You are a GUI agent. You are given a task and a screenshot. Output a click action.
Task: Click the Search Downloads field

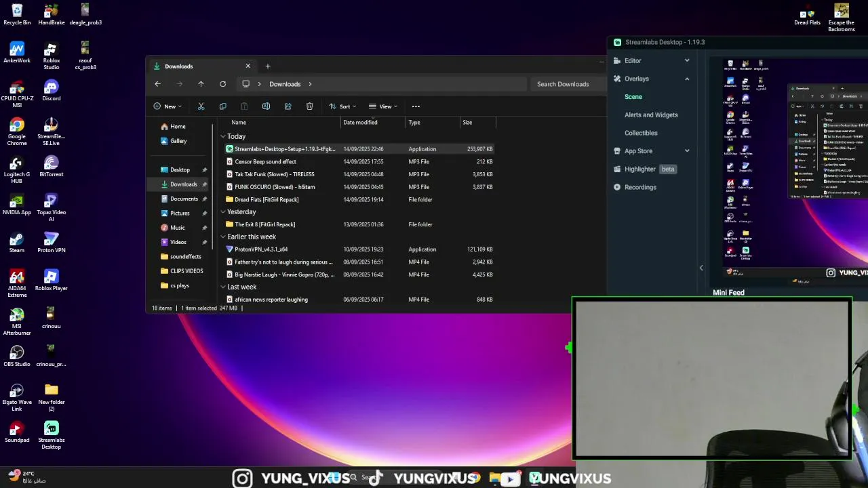(x=567, y=84)
